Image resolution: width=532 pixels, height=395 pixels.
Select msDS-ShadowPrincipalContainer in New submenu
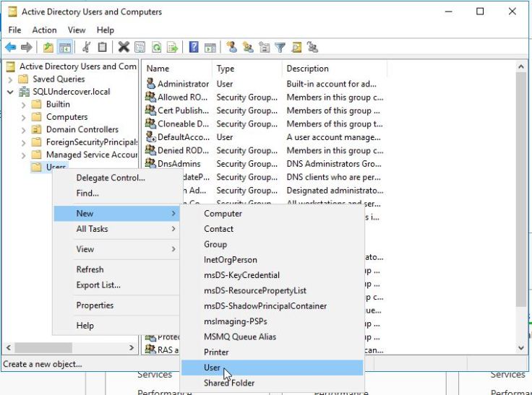click(x=272, y=306)
